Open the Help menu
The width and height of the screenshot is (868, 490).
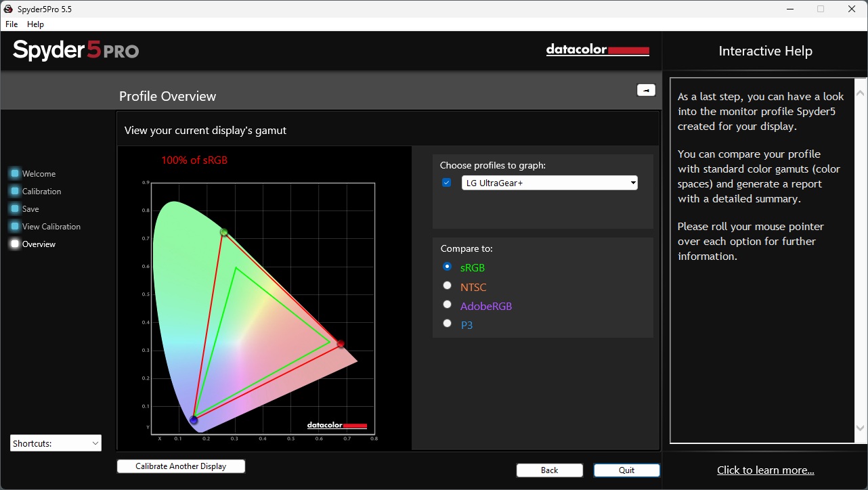35,24
